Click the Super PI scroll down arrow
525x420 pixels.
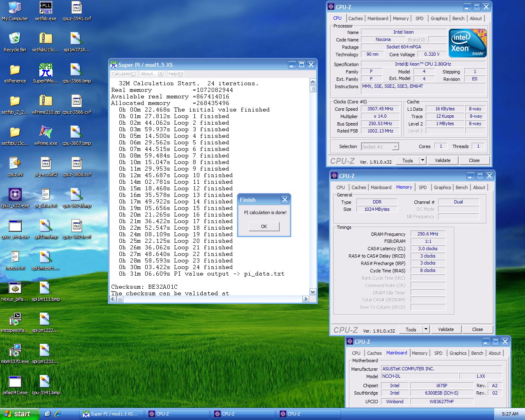pos(313,292)
